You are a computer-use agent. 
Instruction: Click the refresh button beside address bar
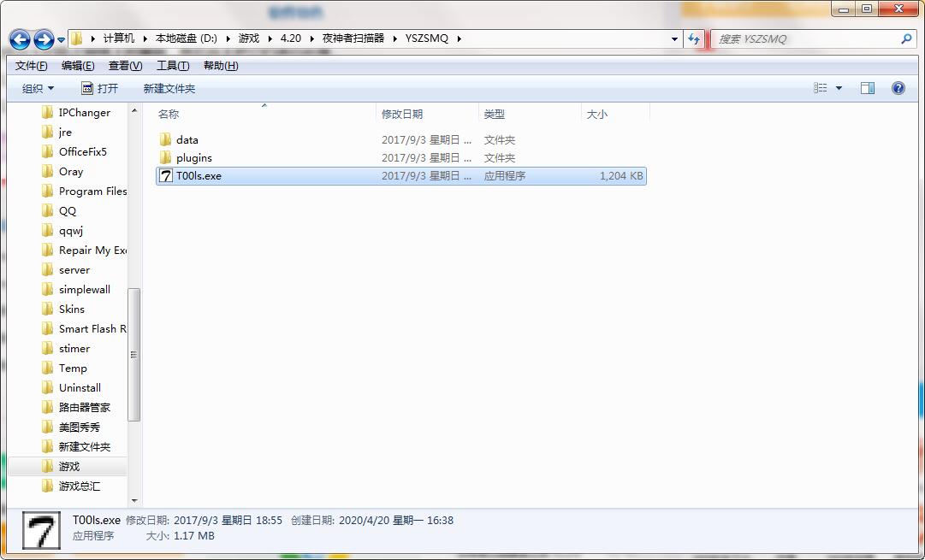(694, 39)
